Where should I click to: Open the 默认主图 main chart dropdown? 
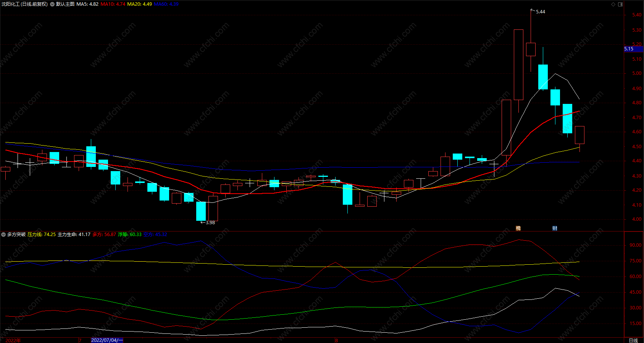[52, 4]
